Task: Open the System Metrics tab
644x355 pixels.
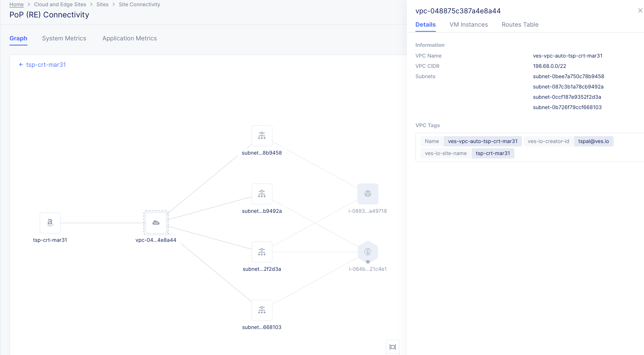Action: pyautogui.click(x=64, y=38)
